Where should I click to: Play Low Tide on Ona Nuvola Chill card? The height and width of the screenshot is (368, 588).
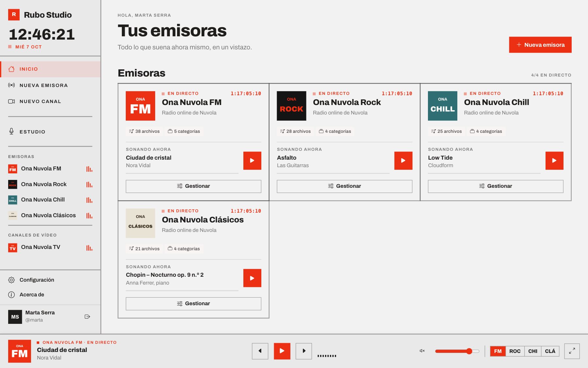coord(554,161)
